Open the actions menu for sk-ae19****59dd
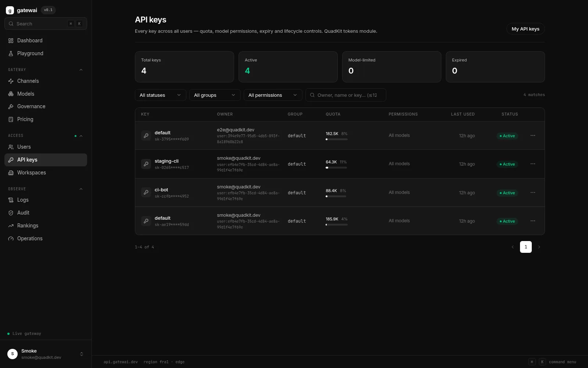The width and height of the screenshot is (588, 368). pyautogui.click(x=533, y=221)
